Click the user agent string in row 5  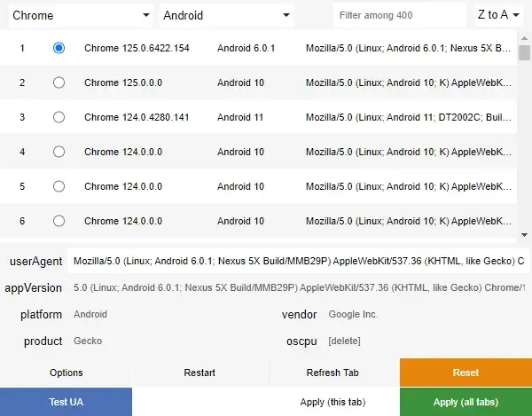(x=409, y=186)
